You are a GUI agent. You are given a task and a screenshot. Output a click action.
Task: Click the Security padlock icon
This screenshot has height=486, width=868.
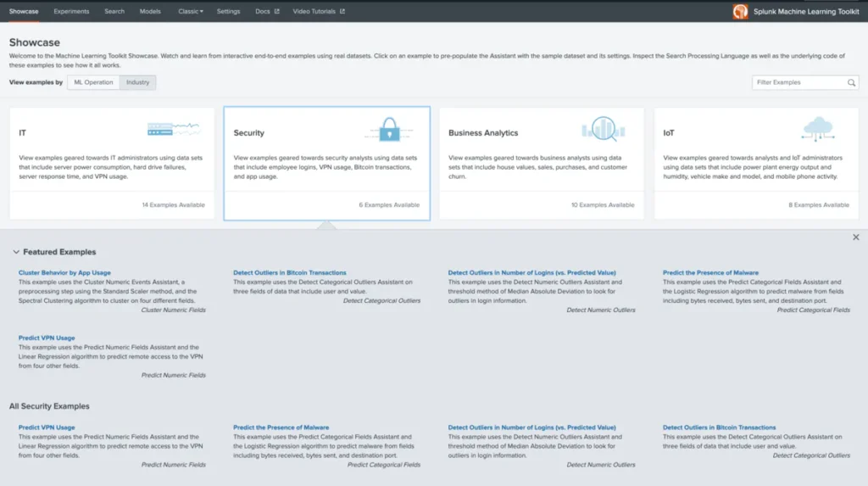[x=389, y=130]
